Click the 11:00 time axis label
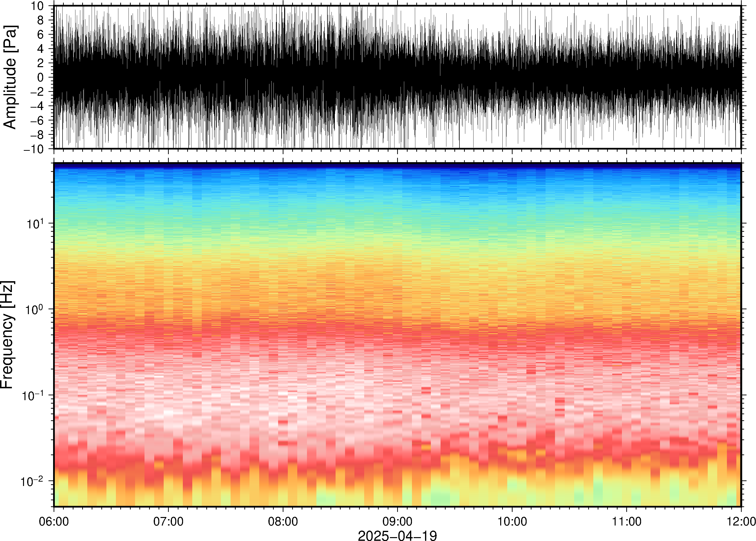This screenshot has width=756, height=541. tap(627, 521)
